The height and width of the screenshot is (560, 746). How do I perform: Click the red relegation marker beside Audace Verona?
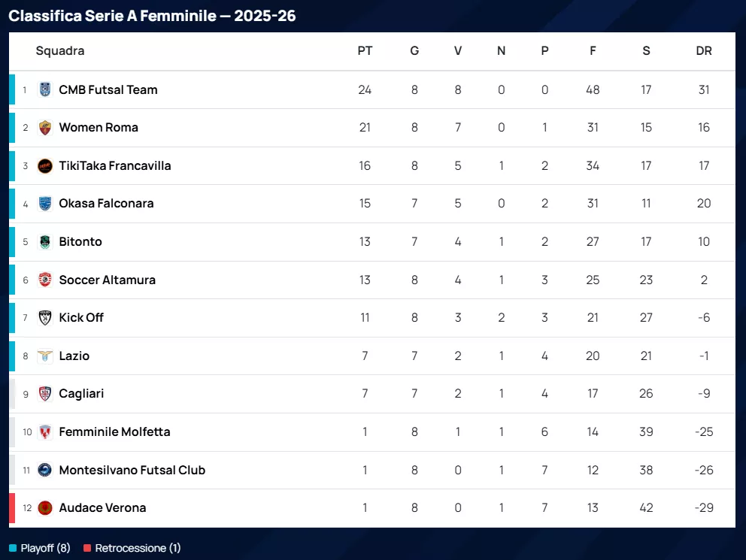(12, 508)
